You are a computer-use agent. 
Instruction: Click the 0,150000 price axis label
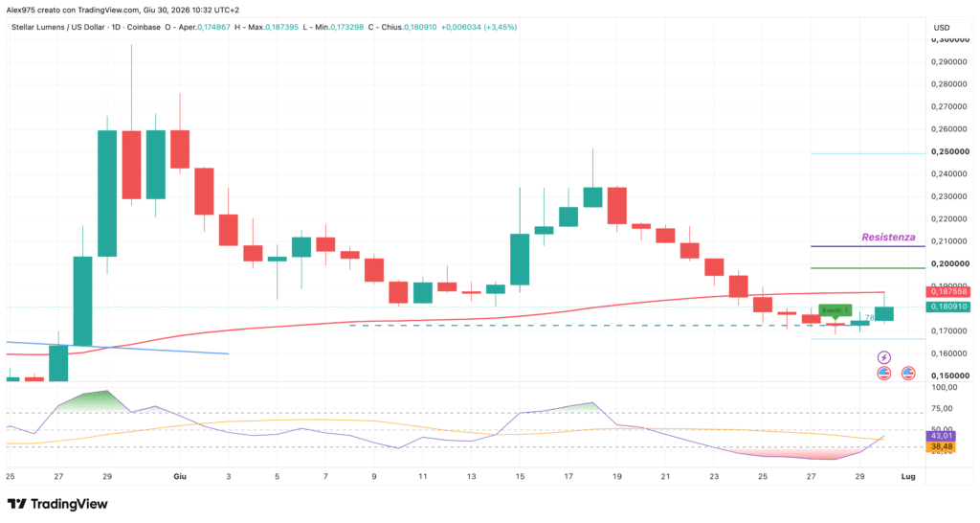pos(950,376)
